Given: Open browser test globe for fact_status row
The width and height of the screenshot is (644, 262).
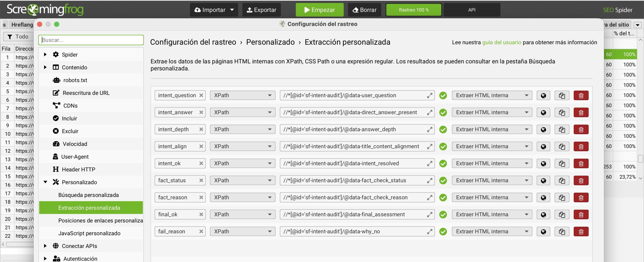Looking at the screenshot, I should point(543,180).
